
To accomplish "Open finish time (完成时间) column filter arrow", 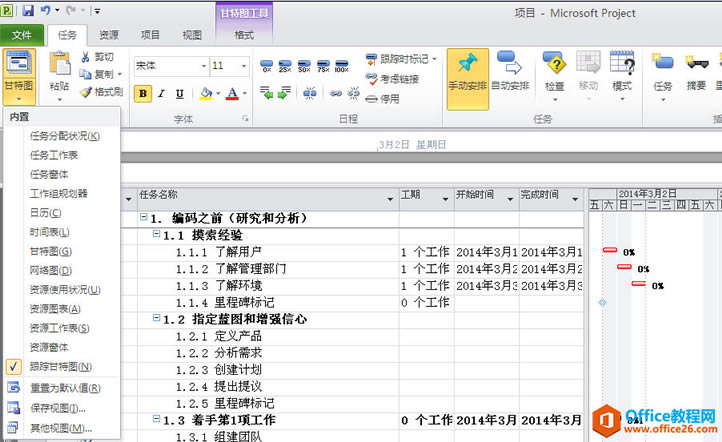I will pos(575,199).
